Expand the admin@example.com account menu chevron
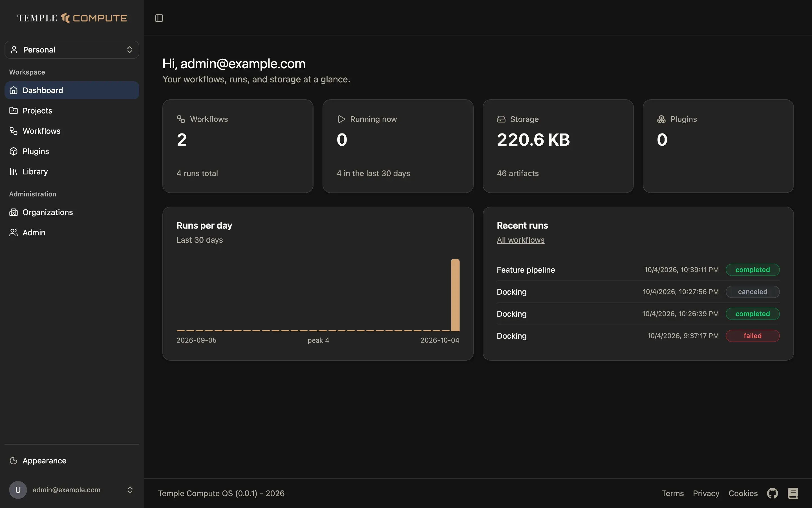Viewport: 812px width, 508px height. pos(130,490)
